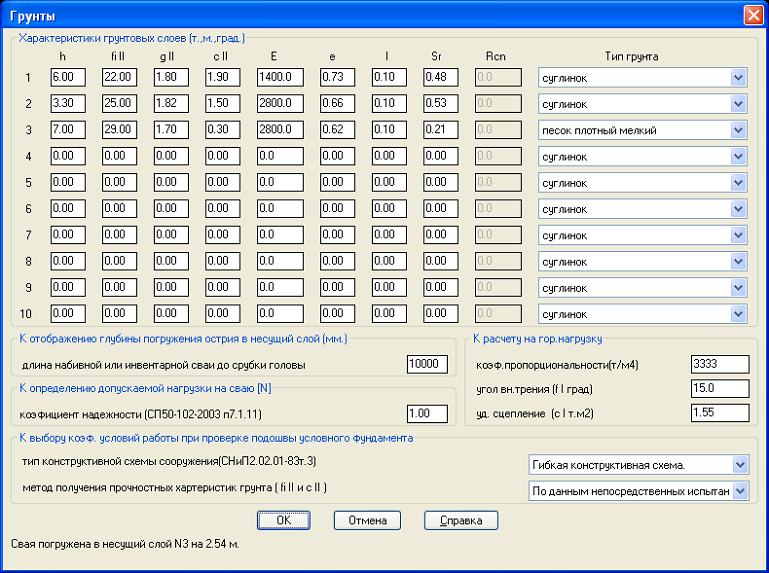Click layer 2 fi II field 25.00
The height and width of the screenshot is (573, 769).
120,104
